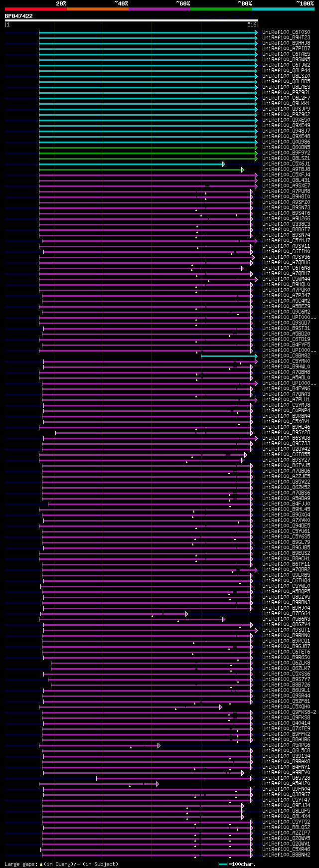
Task: Select label UniRef100_C5WM44
Action: coord(286,279)
